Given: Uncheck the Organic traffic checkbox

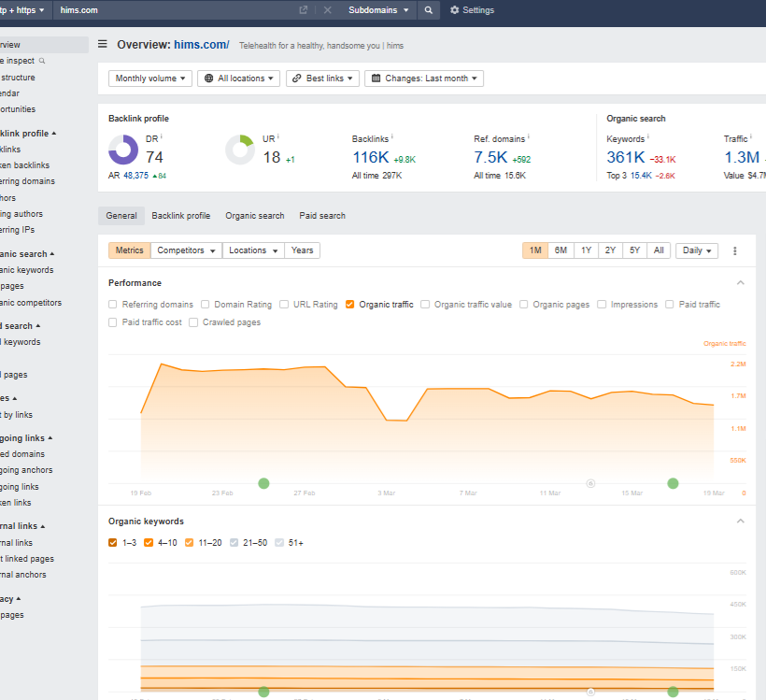Looking at the screenshot, I should (x=349, y=305).
